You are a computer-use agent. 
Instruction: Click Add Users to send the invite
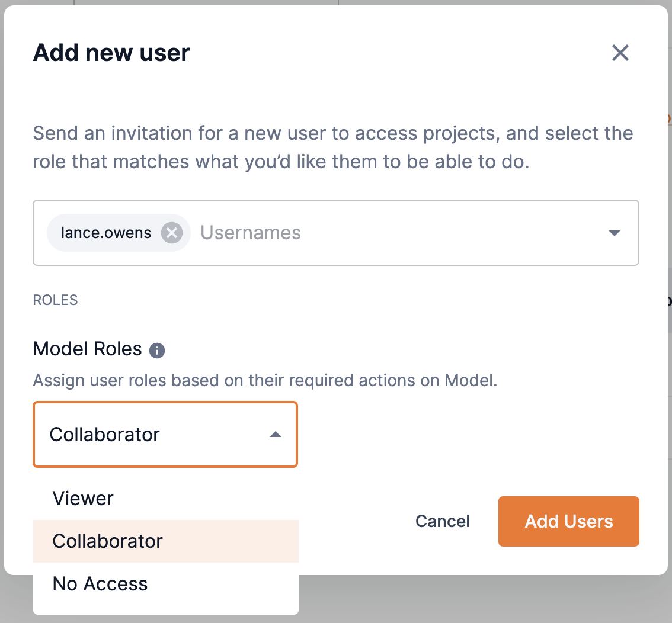pos(568,521)
